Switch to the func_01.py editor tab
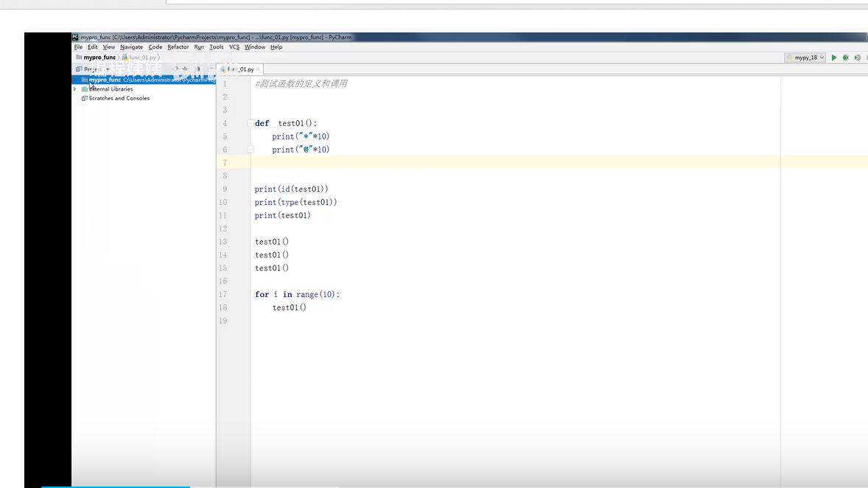This screenshot has height=488, width=868. click(240, 69)
